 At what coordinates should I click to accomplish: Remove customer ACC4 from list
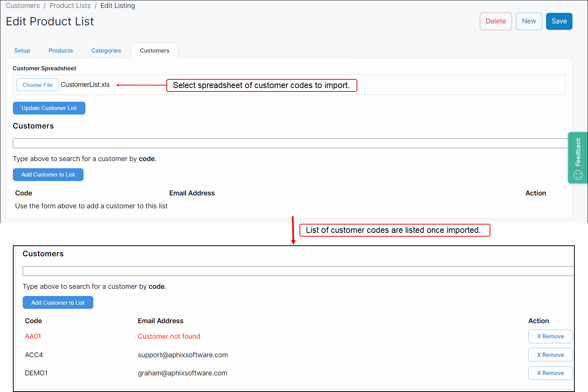550,355
